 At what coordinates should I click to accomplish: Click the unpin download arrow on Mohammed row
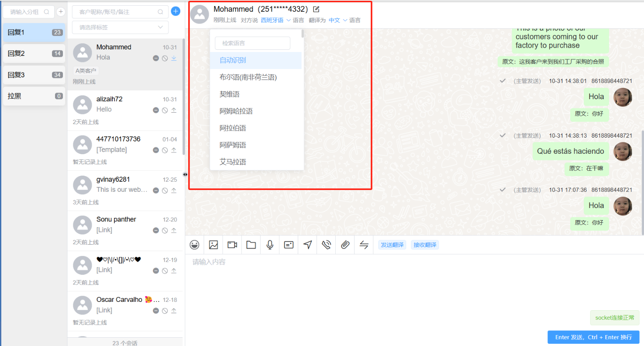(x=174, y=58)
